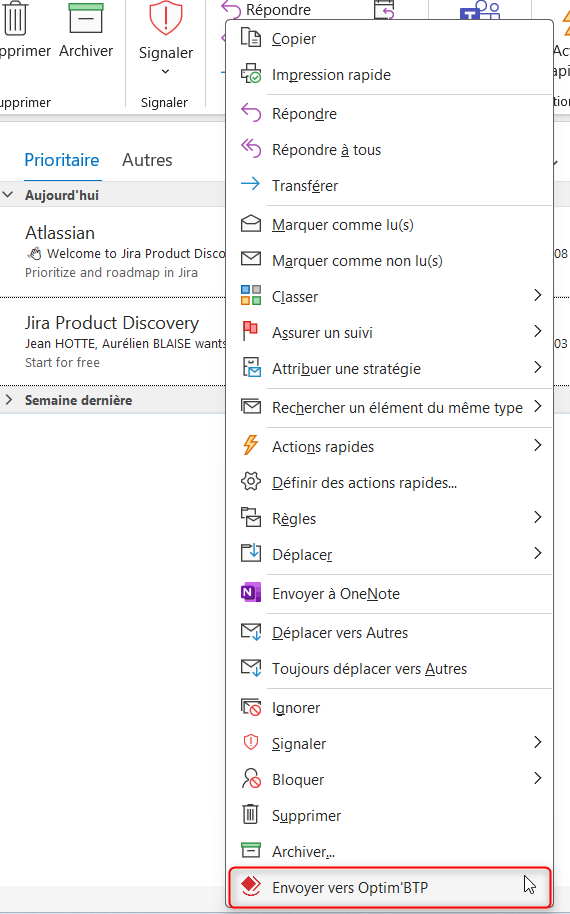Choose Envoyer vers Optim'BTP entry

pyautogui.click(x=389, y=887)
